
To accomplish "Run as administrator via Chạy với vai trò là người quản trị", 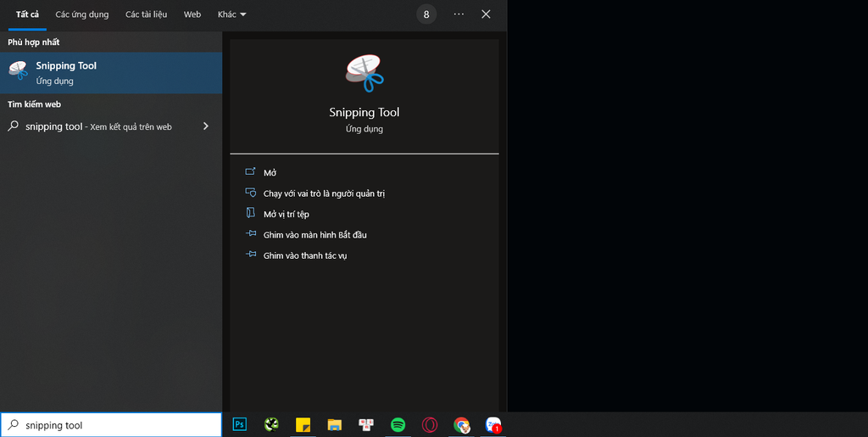I will (324, 193).
